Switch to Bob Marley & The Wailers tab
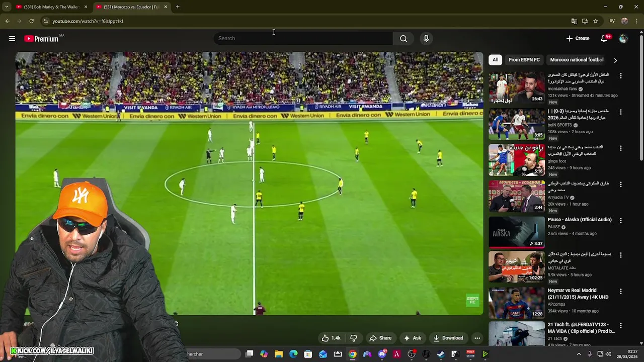Screen dimensions: 644x362 click(x=52, y=7)
